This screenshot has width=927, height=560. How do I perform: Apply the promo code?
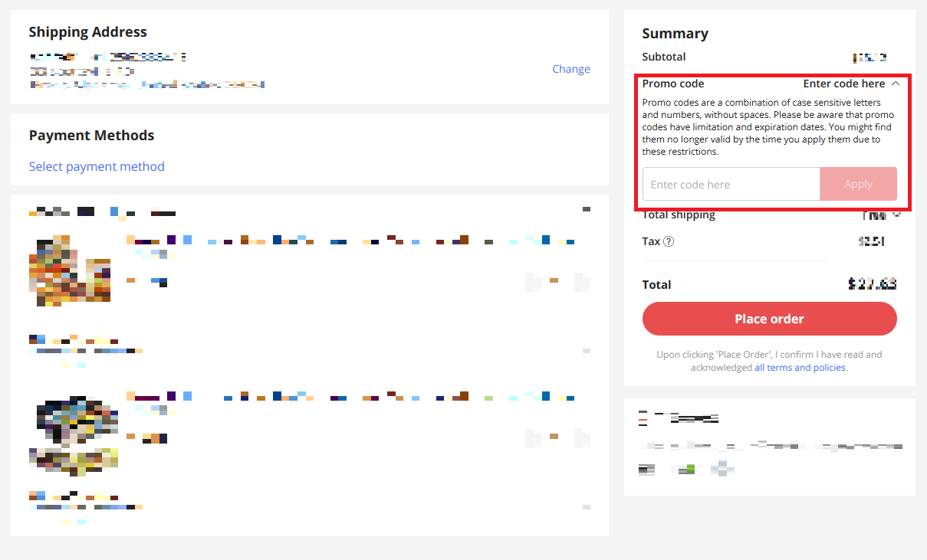[858, 184]
